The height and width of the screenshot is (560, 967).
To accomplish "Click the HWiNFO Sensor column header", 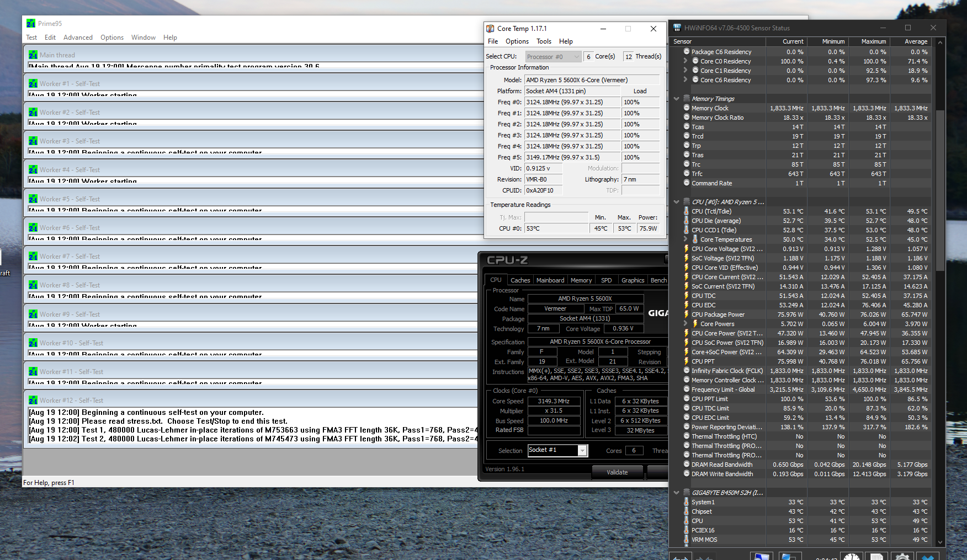I will tap(718, 41).
